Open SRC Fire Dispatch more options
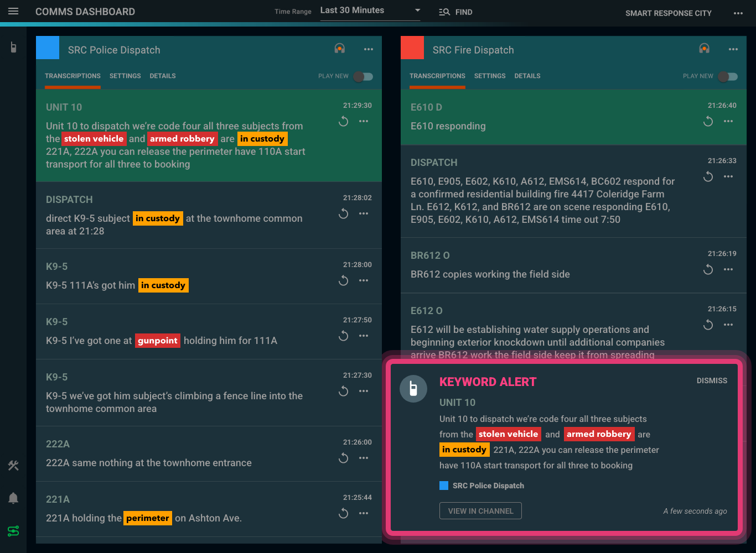This screenshot has height=553, width=756. pyautogui.click(x=733, y=49)
